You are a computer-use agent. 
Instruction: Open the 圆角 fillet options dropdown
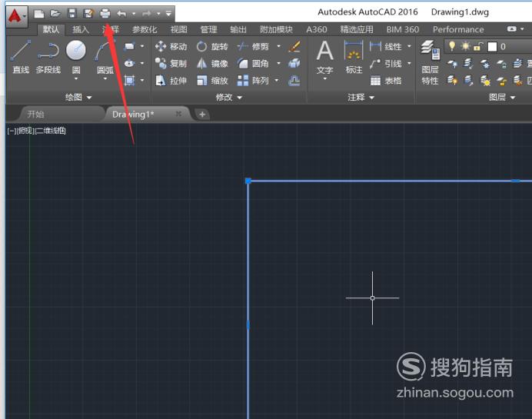[x=278, y=64]
